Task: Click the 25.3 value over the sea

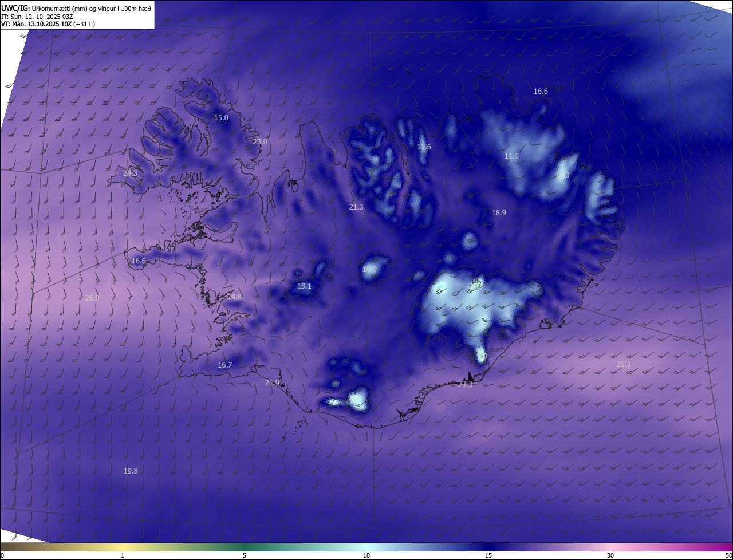Action: [624, 364]
